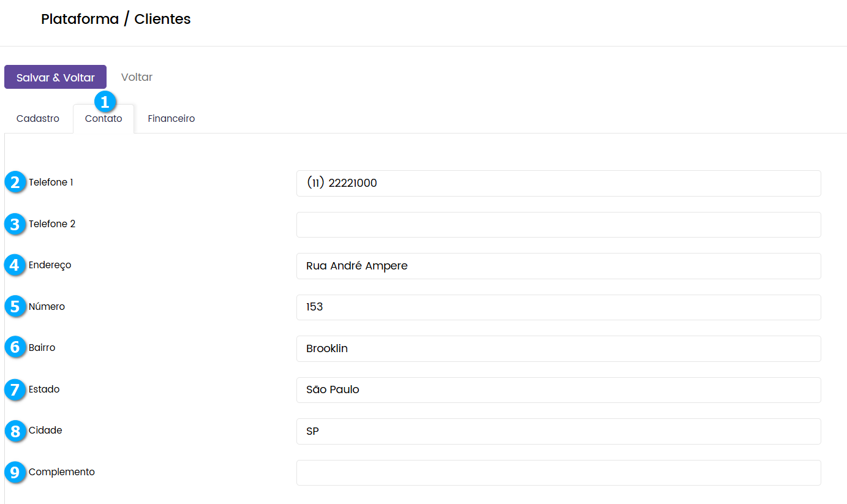Viewport: 847px width, 504px height.
Task: Focus the Telefone 1 input field
Action: 558,183
